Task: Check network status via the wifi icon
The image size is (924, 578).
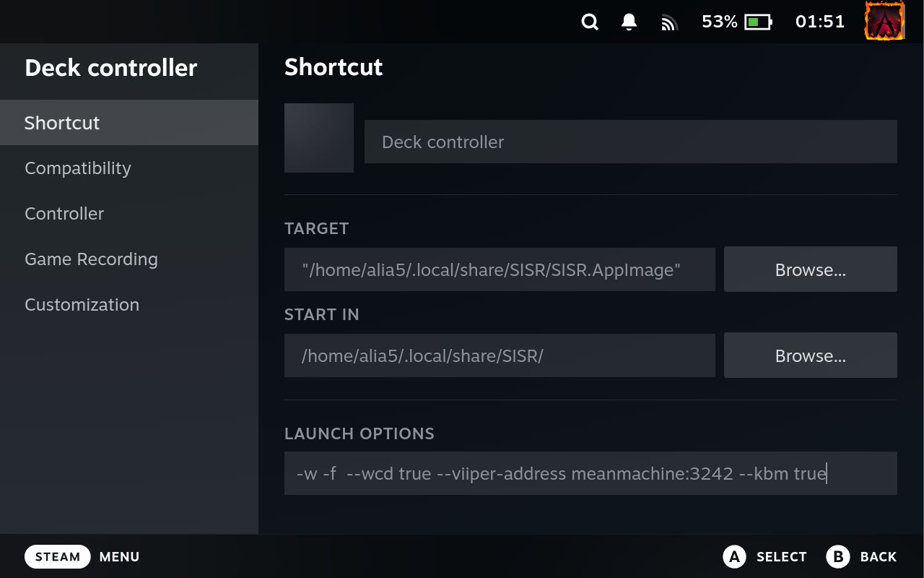Action: [668, 22]
